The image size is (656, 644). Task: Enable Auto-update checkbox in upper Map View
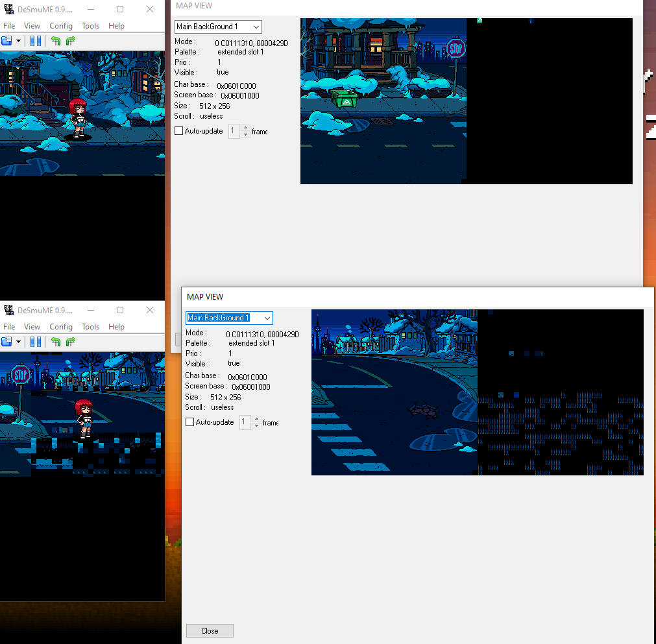pyautogui.click(x=178, y=131)
